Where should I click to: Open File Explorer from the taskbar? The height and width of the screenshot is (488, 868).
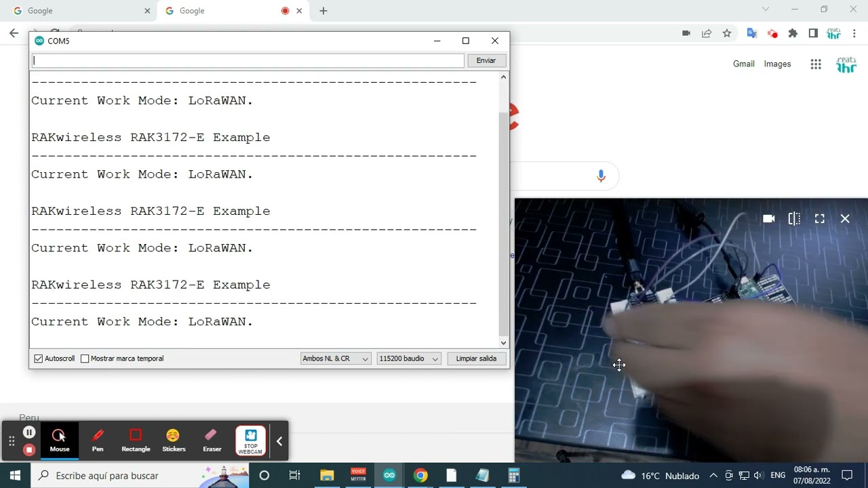tap(327, 475)
